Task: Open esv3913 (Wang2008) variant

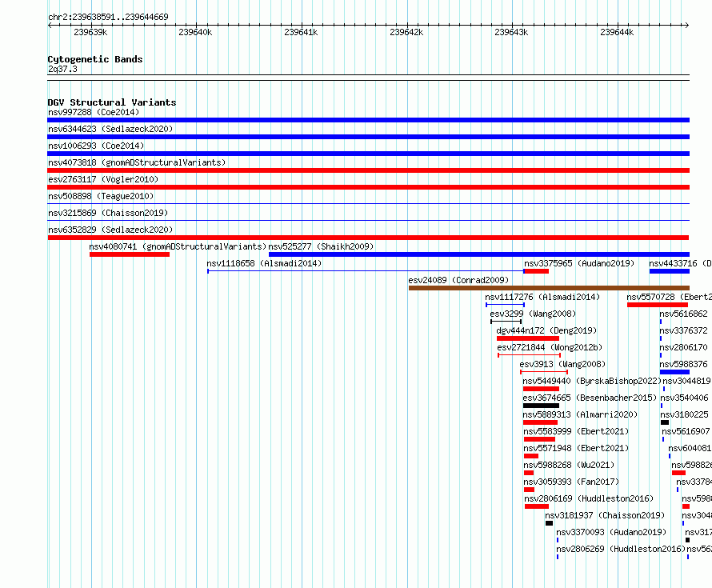Action: pos(562,364)
